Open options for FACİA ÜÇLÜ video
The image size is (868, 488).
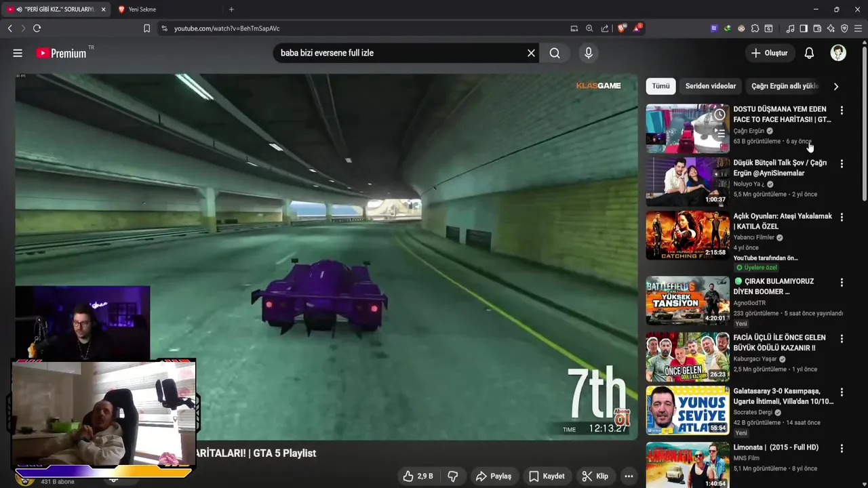[842, 339]
